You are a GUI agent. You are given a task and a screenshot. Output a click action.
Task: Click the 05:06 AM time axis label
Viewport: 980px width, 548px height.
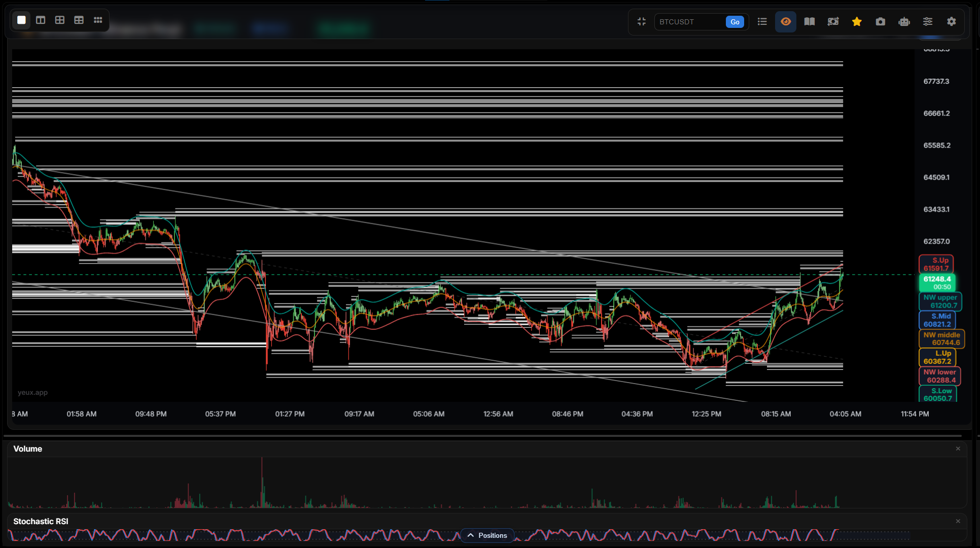coord(429,414)
